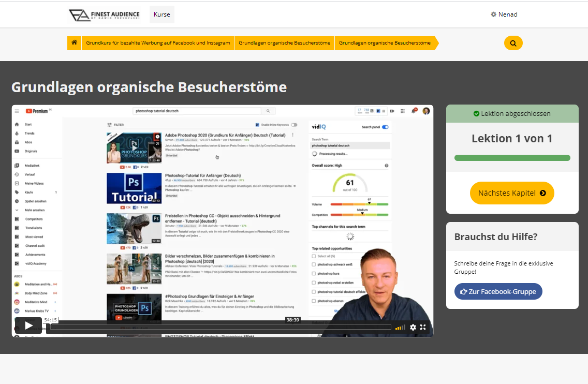The height and width of the screenshot is (384, 588).
Task: Check 'photoshop tutorial deutsch effekte' checkbox
Action: coord(314,292)
